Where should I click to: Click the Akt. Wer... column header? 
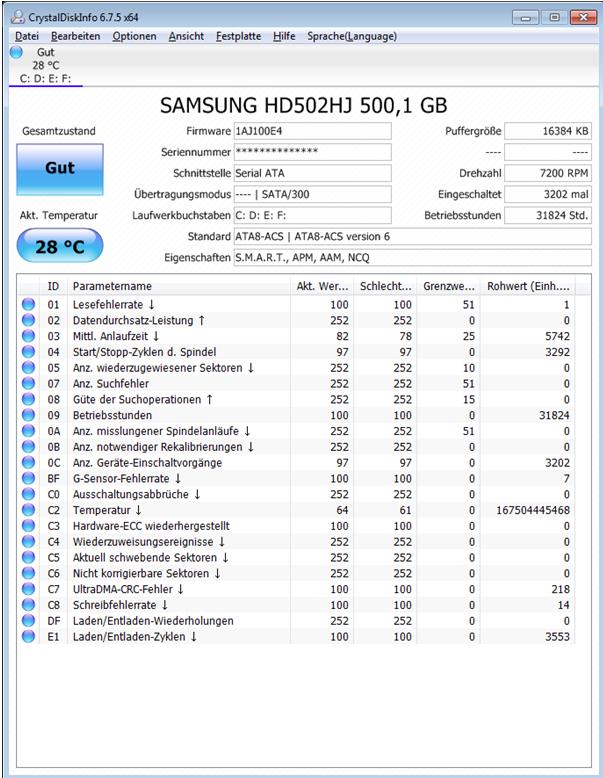[x=322, y=286]
